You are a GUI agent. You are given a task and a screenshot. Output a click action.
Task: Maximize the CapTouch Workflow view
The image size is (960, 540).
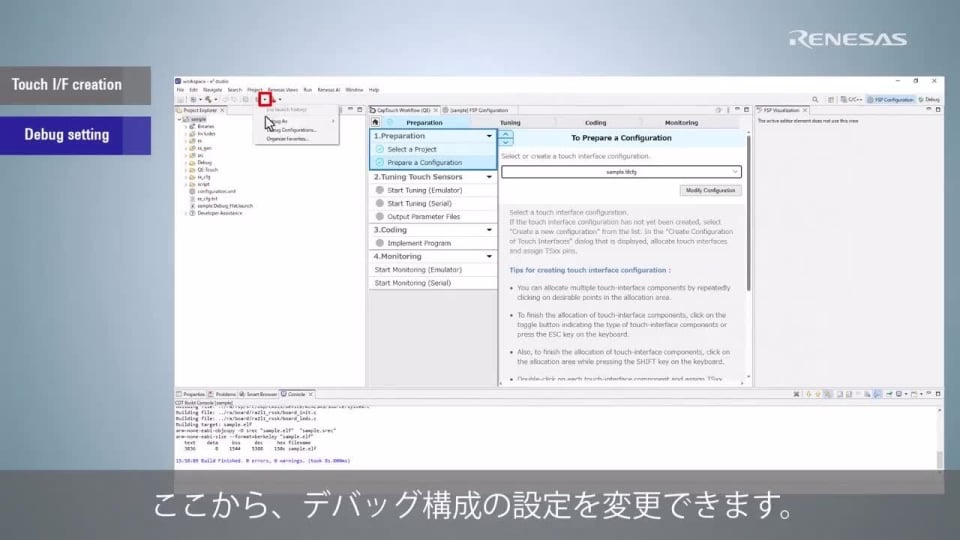point(746,110)
